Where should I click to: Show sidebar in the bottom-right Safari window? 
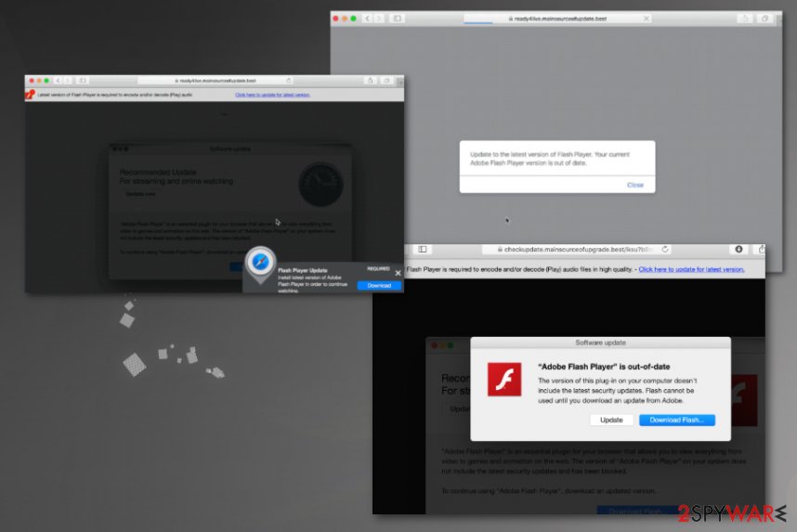click(423, 249)
